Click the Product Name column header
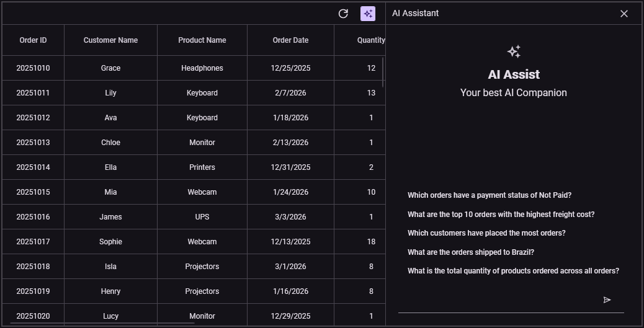This screenshot has width=644, height=328. tap(202, 40)
